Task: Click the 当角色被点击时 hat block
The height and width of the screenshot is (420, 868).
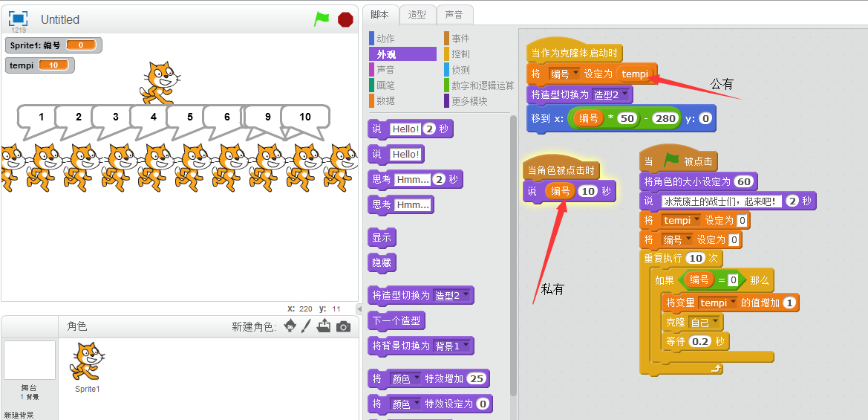Action: (562, 170)
